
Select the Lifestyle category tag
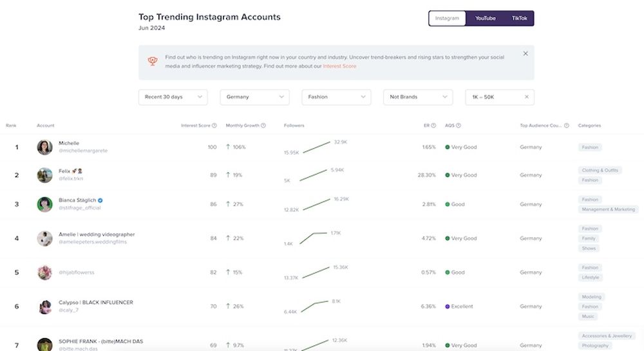coord(590,278)
